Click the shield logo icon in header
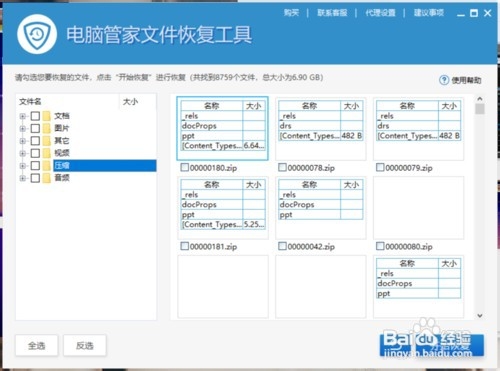Viewport: 500px width, 371px height. [37, 34]
